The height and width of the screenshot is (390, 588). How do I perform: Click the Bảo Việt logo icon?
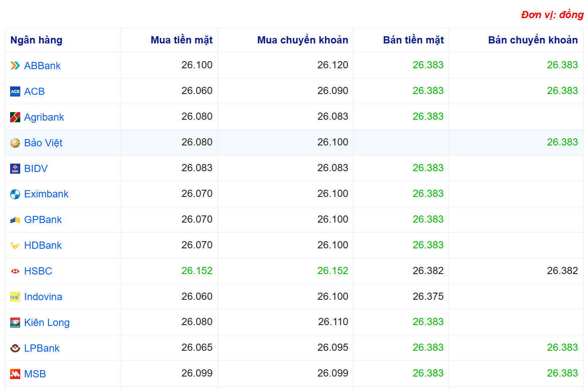(x=15, y=143)
